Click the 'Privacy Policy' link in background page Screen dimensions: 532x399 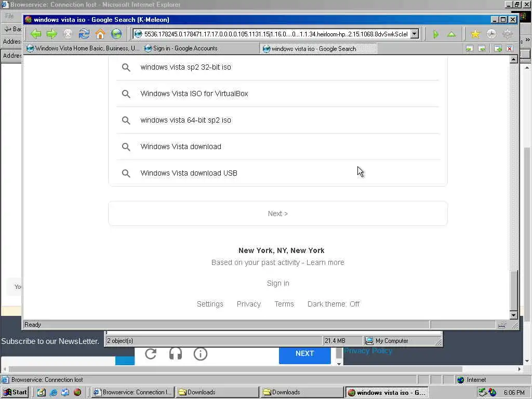point(368,351)
